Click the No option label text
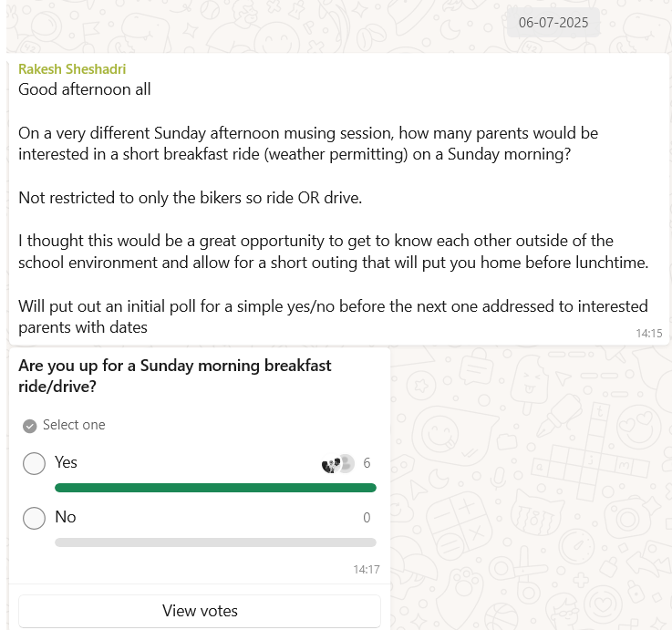The height and width of the screenshot is (630, 672). (65, 517)
